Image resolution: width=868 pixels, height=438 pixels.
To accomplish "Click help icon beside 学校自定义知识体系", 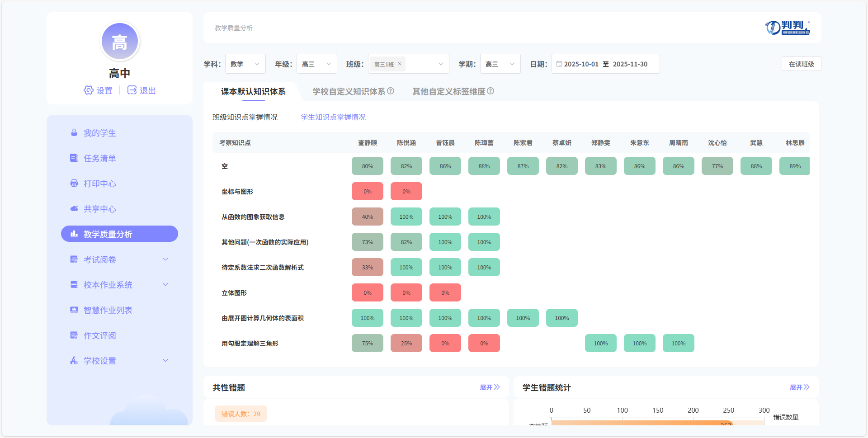I will point(391,91).
